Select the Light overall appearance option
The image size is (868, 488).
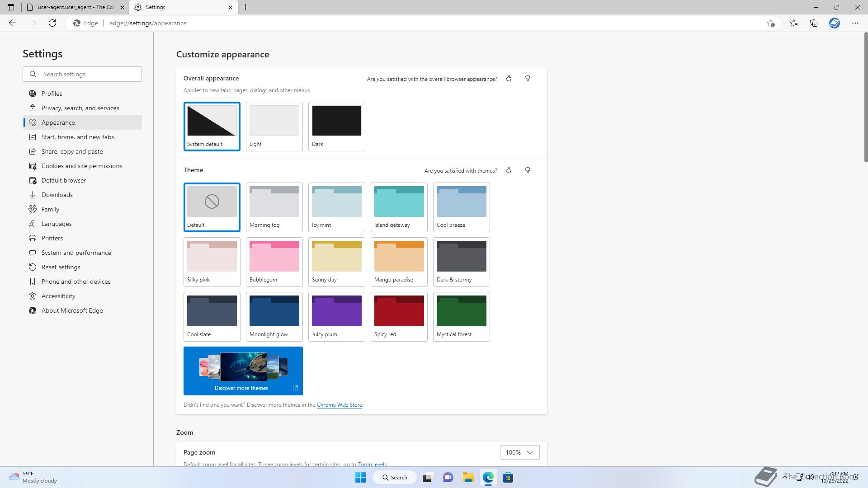274,126
